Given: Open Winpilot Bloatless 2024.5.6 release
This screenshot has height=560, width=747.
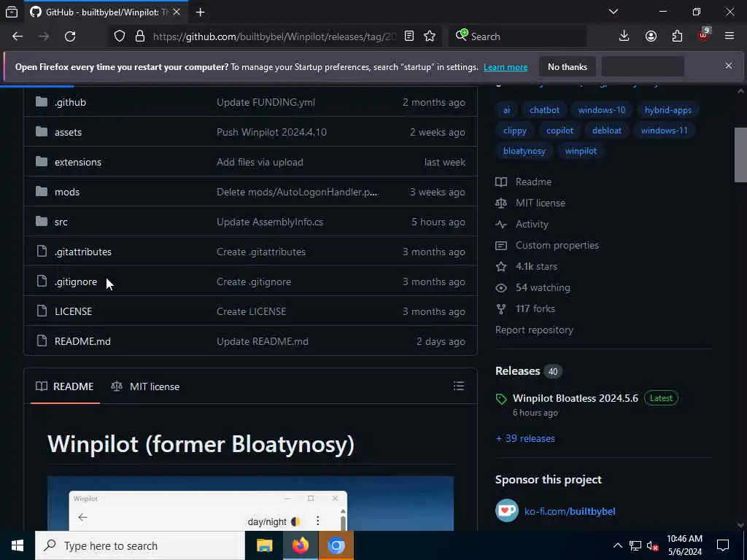Looking at the screenshot, I should (x=575, y=398).
